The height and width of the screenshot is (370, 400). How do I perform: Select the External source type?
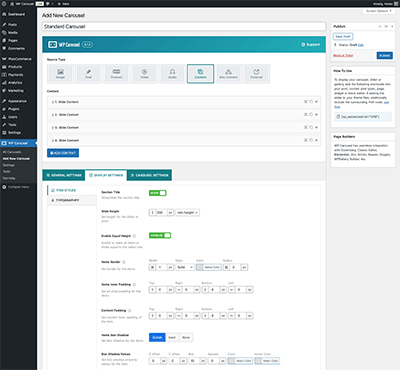pyautogui.click(x=256, y=74)
